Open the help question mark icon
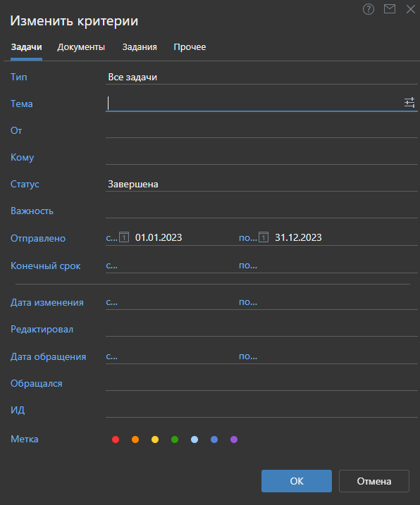This screenshot has width=420, height=505. coord(369,9)
